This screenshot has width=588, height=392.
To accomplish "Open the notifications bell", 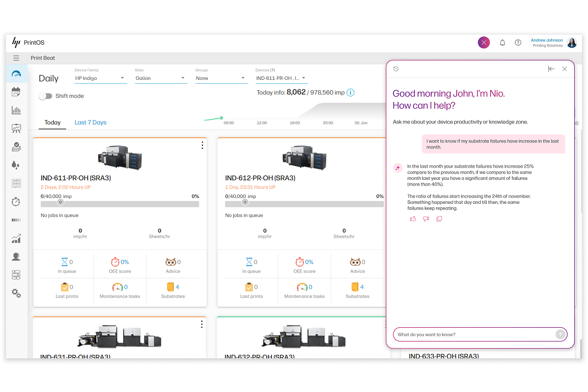I will [502, 43].
